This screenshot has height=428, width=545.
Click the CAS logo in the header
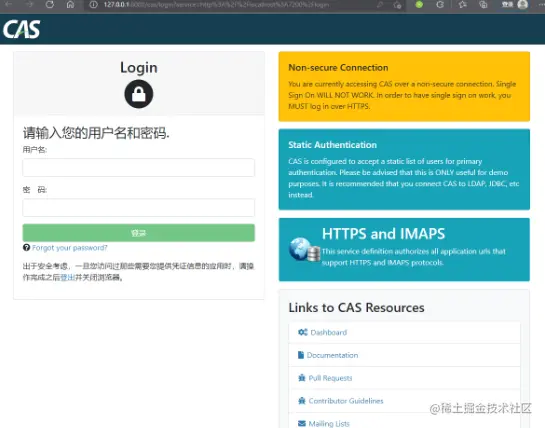point(22,29)
